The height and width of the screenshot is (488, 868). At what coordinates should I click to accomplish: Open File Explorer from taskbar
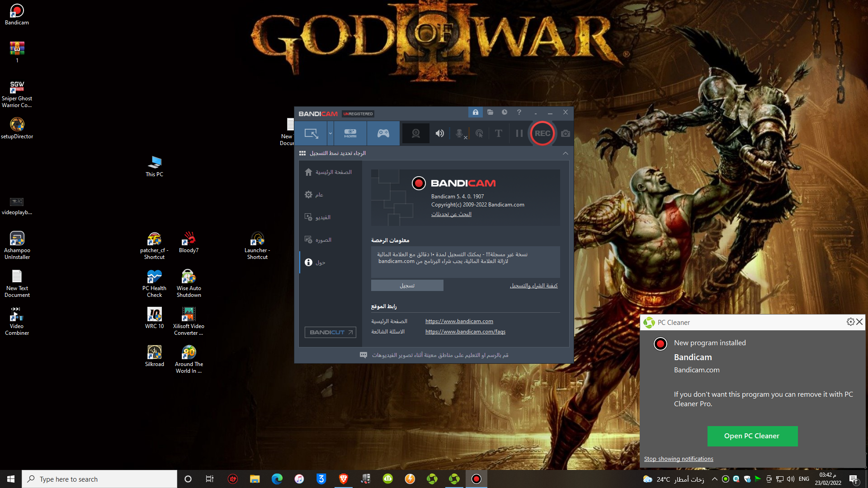(255, 479)
